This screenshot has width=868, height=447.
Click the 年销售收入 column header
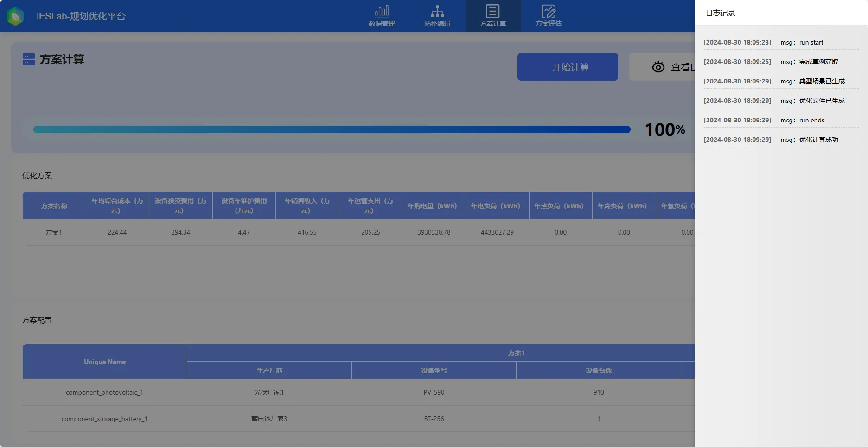[x=307, y=205]
